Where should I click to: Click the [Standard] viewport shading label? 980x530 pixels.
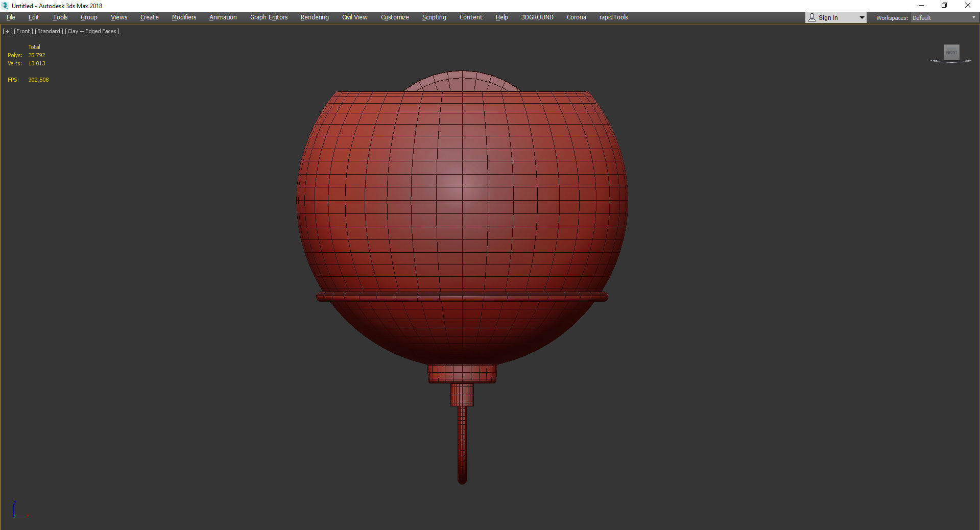49,31
